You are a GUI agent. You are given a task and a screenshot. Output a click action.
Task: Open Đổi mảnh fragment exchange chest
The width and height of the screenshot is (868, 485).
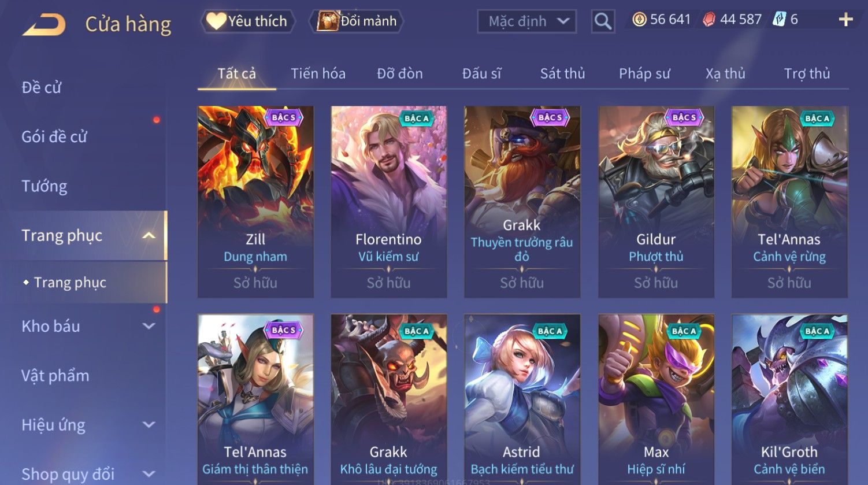tap(357, 21)
